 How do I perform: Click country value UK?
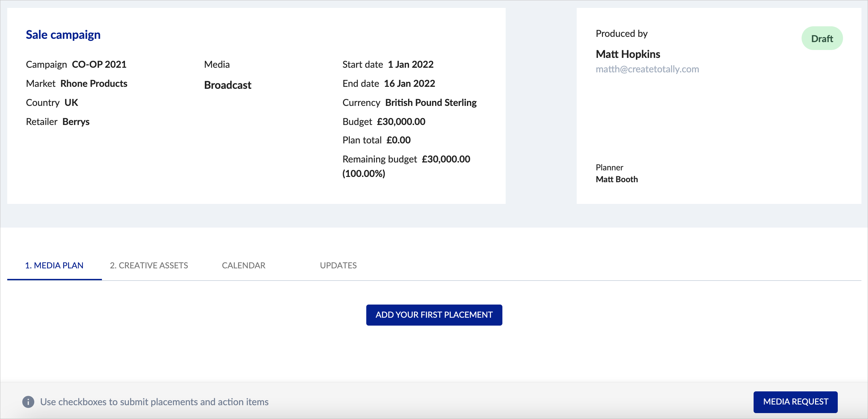point(71,103)
